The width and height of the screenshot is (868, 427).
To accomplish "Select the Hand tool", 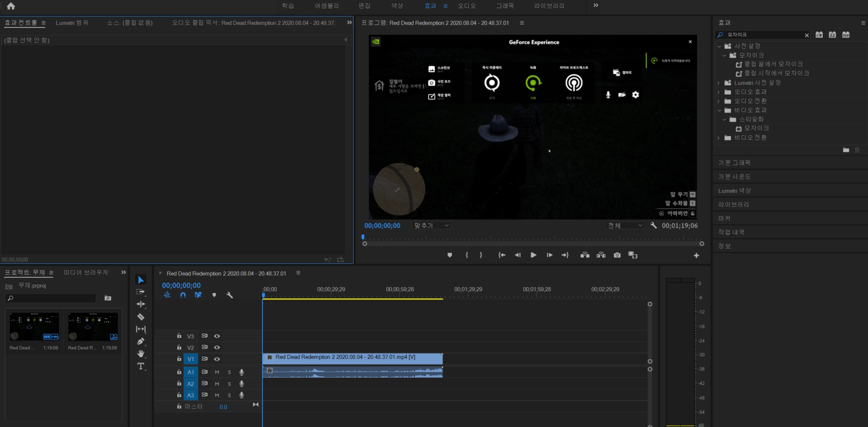I will (141, 353).
